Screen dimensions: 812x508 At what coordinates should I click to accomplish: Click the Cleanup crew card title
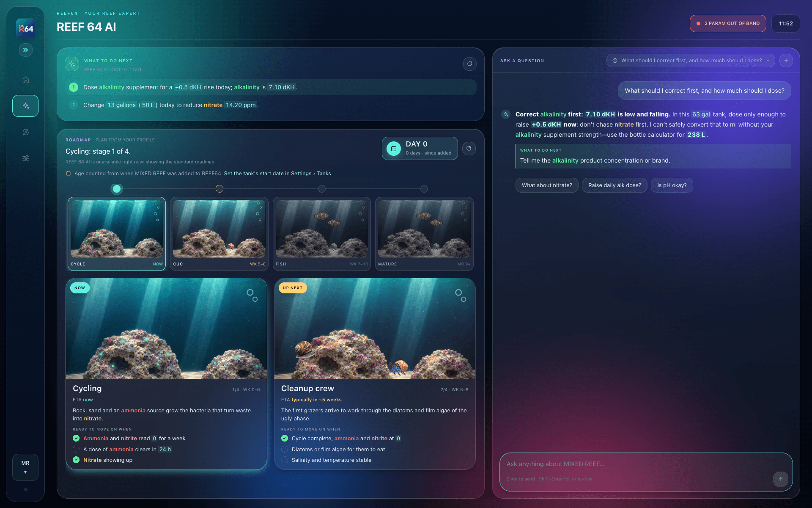(307, 389)
